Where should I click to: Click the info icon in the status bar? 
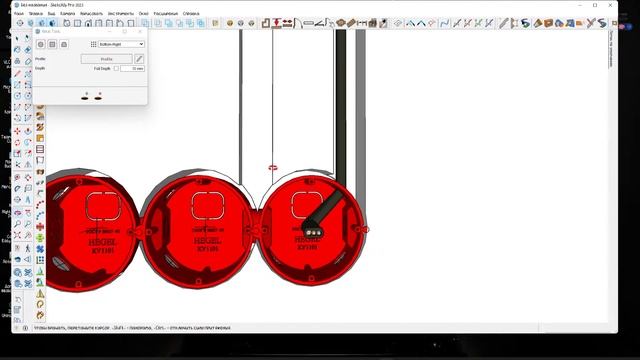[25, 328]
